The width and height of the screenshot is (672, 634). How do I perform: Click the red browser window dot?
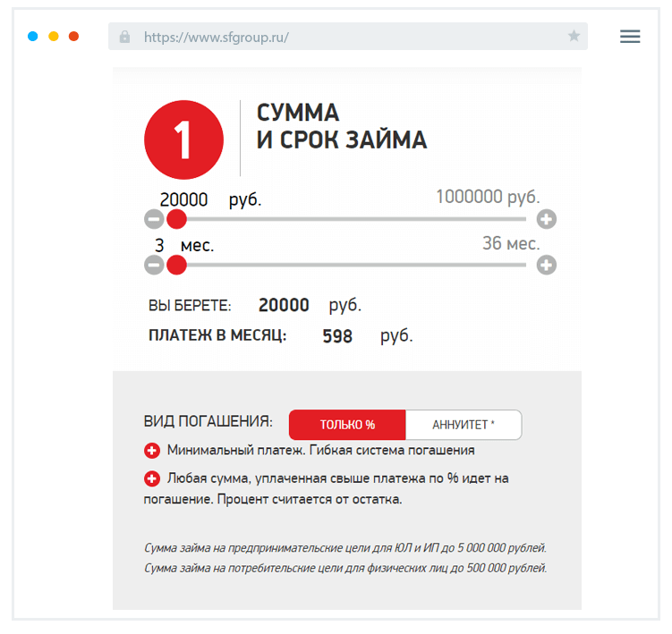(74, 37)
